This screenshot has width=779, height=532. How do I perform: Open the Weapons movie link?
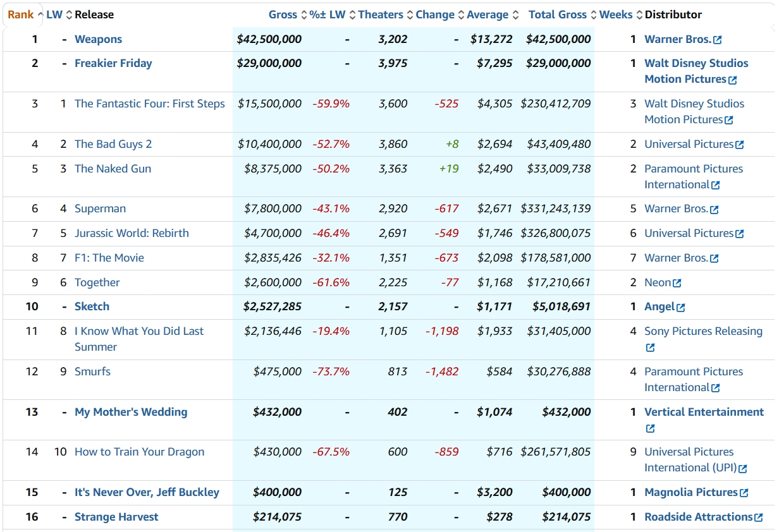pos(98,39)
